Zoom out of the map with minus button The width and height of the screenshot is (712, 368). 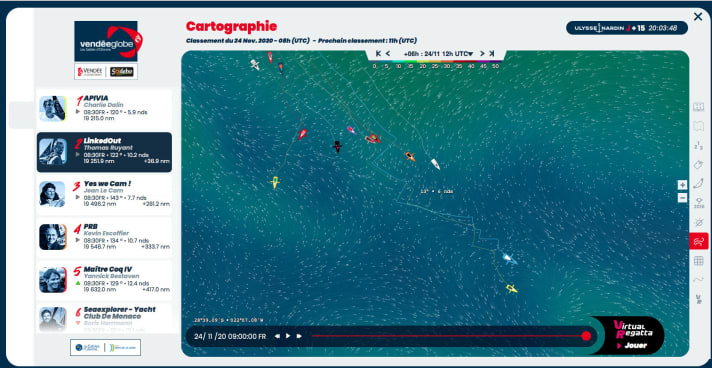tap(682, 198)
